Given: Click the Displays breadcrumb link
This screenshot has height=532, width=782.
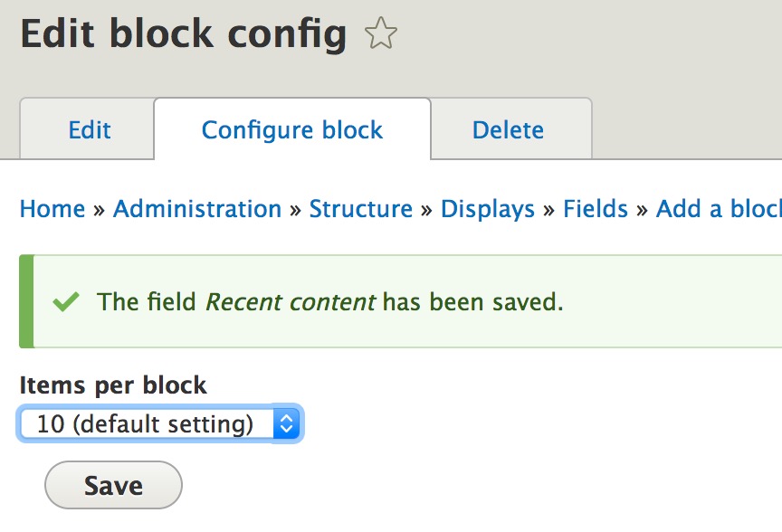Looking at the screenshot, I should [x=488, y=209].
